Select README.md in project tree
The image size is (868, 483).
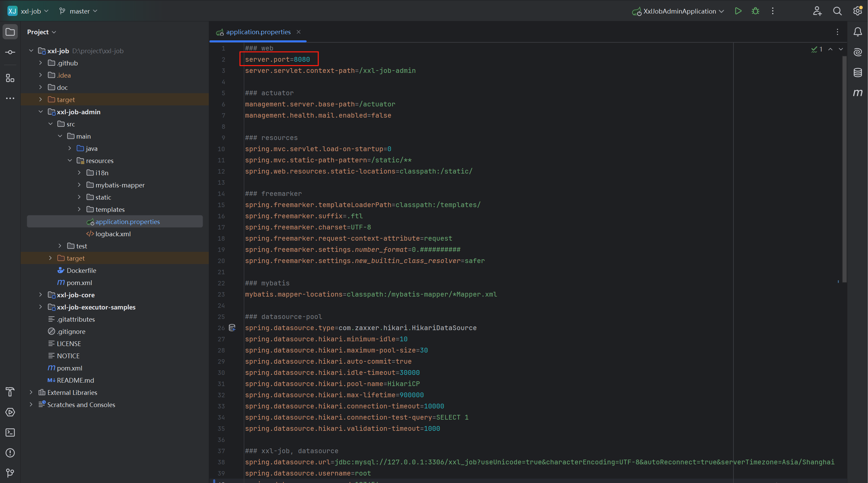pos(71,380)
